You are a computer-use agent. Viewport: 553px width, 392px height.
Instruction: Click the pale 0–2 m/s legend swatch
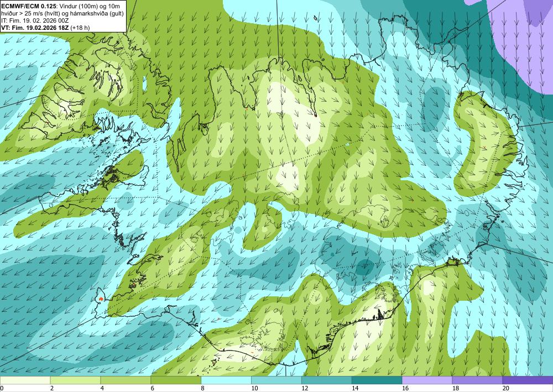(25, 380)
